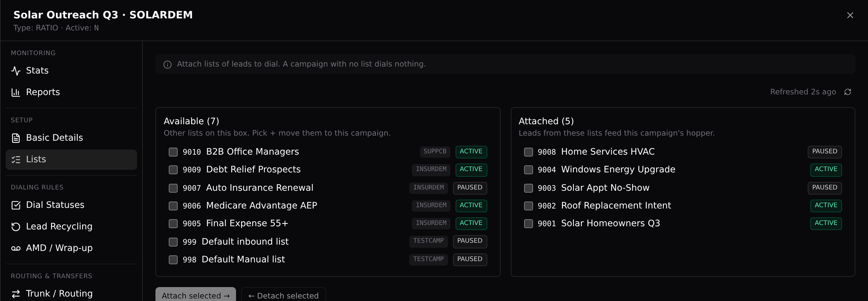This screenshot has height=301, width=868.
Task: Open AMD / Wrap-up settings
Action: click(71, 248)
